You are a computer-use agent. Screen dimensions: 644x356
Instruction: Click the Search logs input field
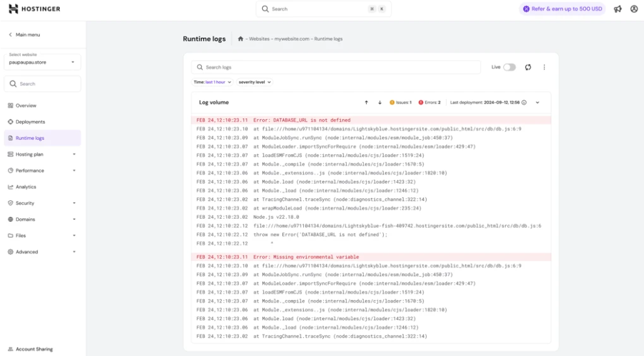[x=336, y=67]
